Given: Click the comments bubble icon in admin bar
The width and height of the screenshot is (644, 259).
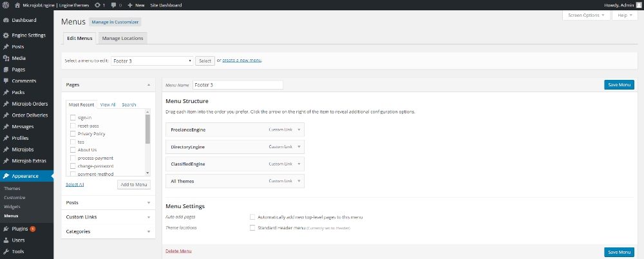Looking at the screenshot, I should 113,5.
